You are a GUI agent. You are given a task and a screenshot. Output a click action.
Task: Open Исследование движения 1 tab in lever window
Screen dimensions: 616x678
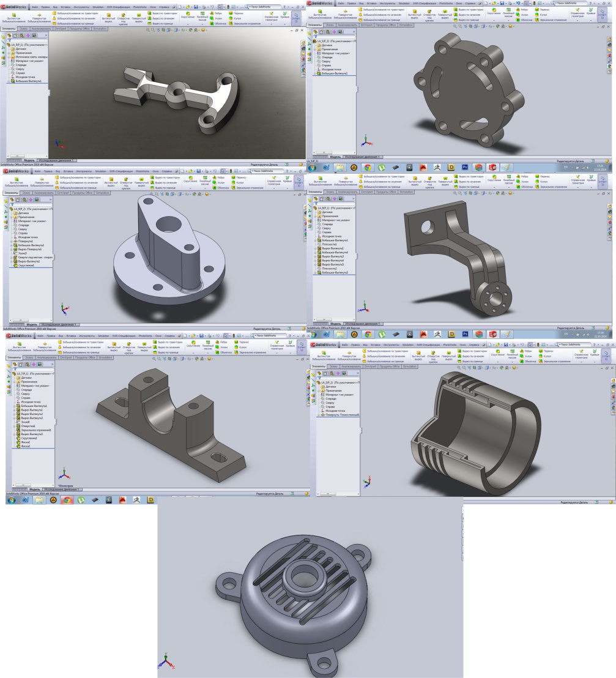coord(56,160)
